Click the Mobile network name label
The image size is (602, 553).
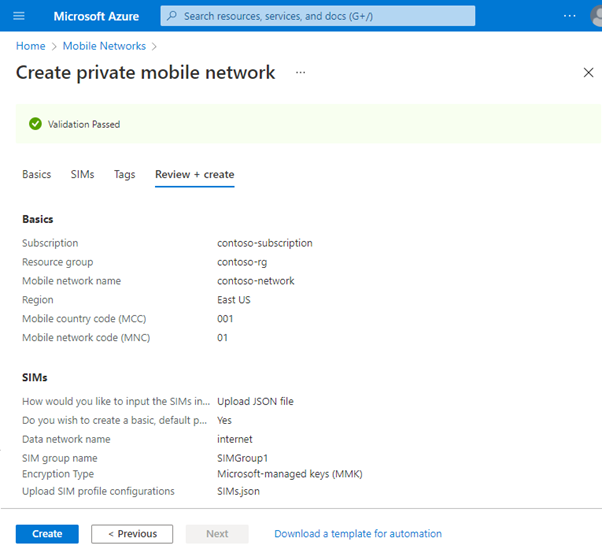coord(71,281)
